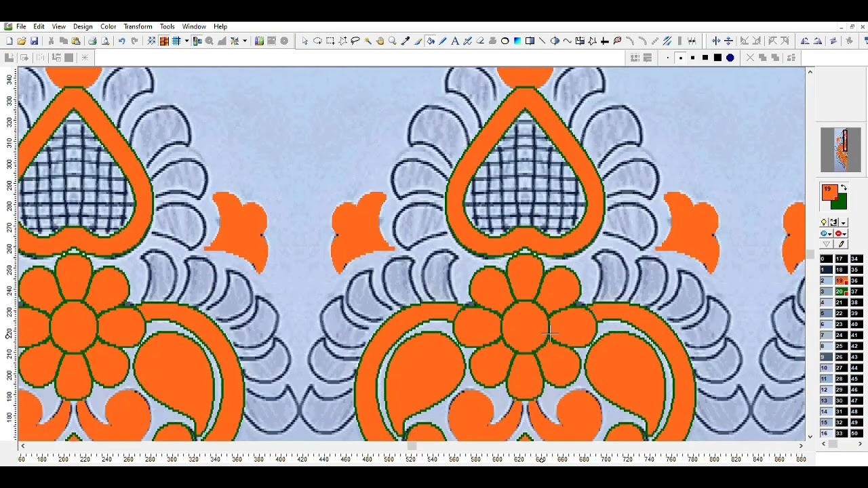
Task: Choose the round blue brush shape
Action: click(x=730, y=58)
